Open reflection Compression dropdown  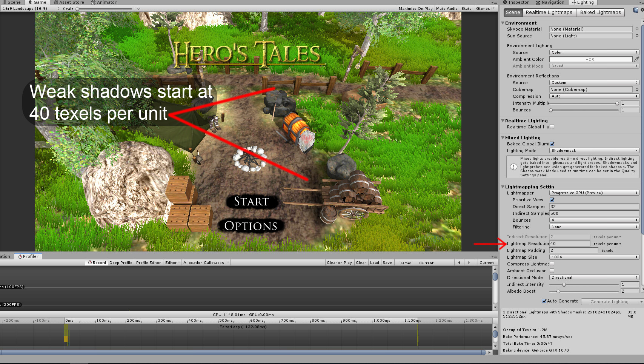(594, 96)
